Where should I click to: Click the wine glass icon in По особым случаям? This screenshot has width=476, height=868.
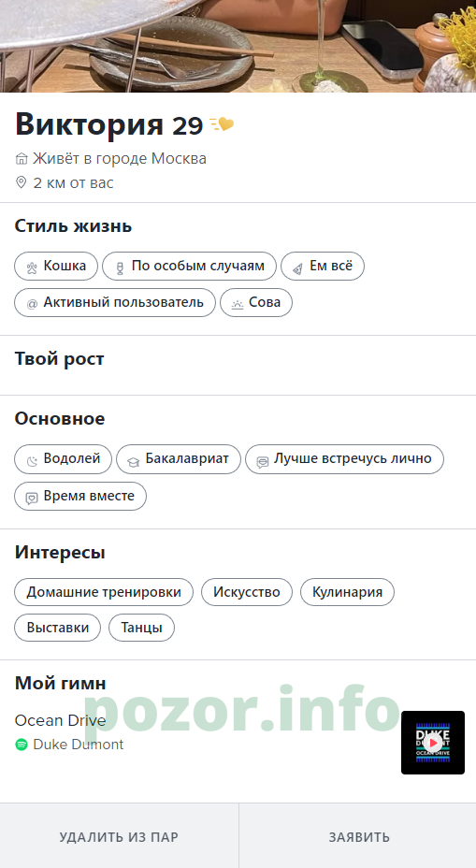pyautogui.click(x=120, y=268)
